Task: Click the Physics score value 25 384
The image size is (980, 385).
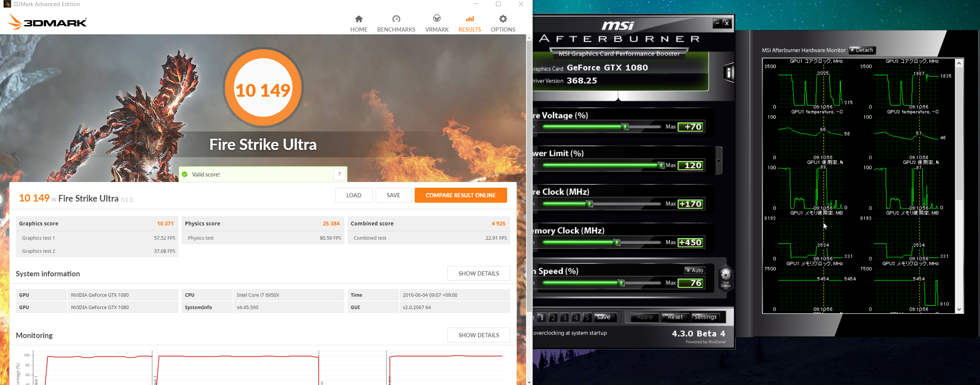Action: (x=331, y=224)
